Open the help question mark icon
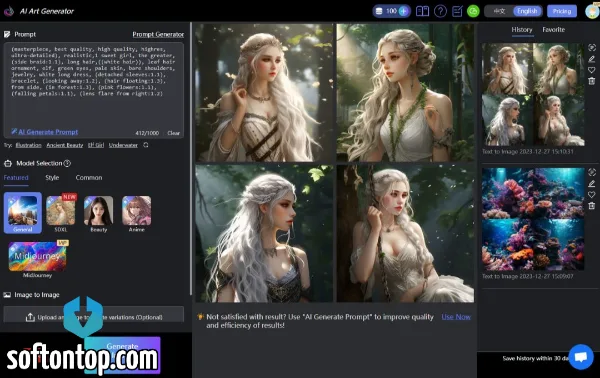Viewport: 600px width, 378px height. click(x=440, y=11)
